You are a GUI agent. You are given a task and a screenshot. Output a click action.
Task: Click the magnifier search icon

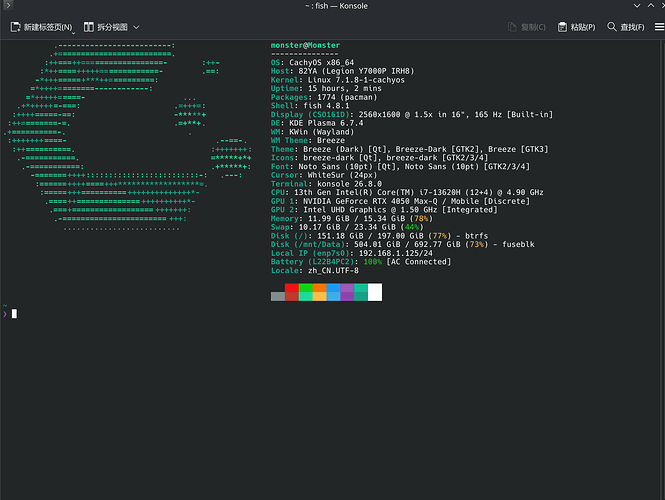[x=612, y=27]
